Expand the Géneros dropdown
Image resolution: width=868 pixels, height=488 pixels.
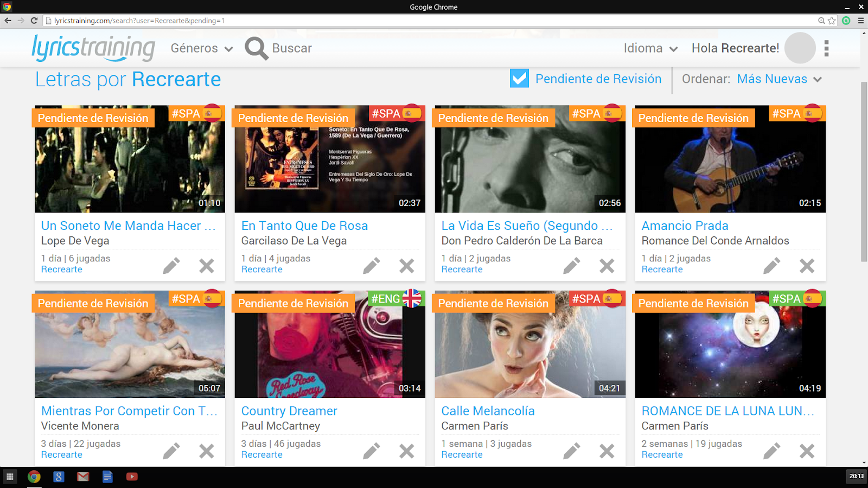pos(202,48)
